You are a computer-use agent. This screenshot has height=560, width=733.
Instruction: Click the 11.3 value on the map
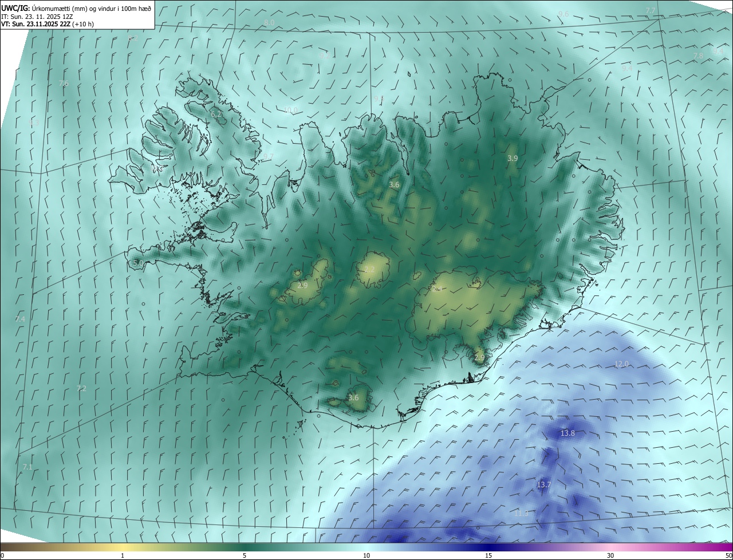click(521, 514)
